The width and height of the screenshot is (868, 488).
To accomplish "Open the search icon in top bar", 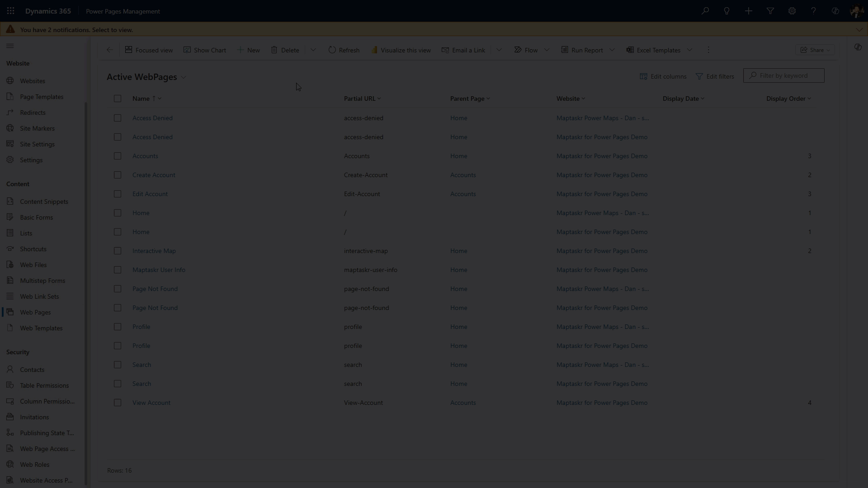I will pyautogui.click(x=705, y=11).
